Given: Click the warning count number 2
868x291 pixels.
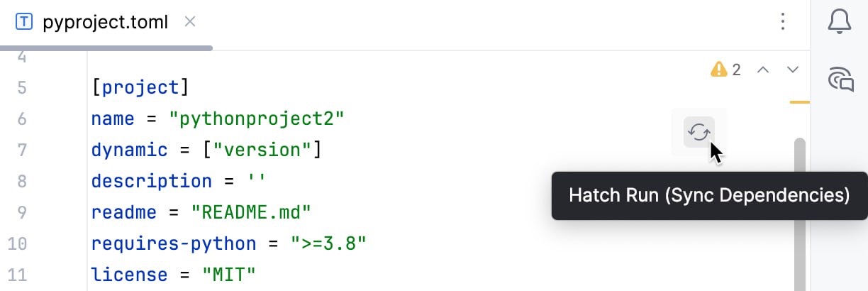Looking at the screenshot, I should tap(737, 70).
